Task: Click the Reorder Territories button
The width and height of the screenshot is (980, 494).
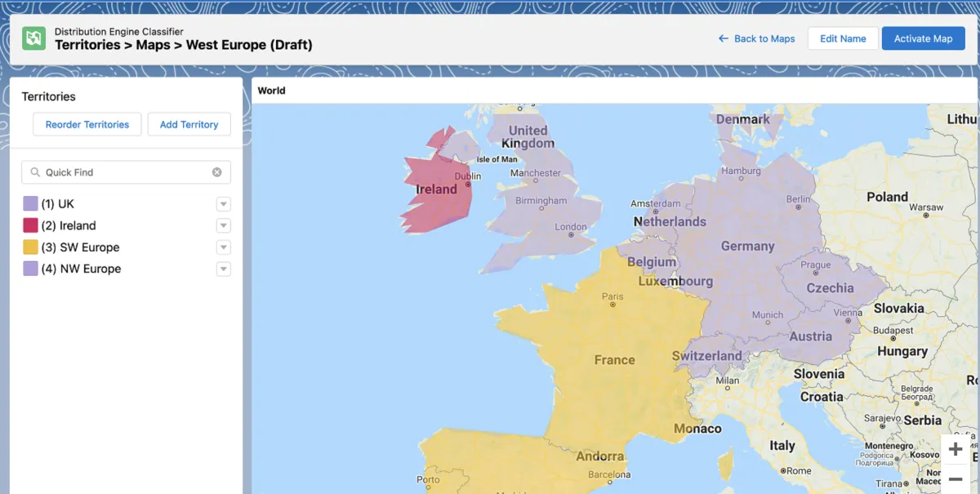Action: pyautogui.click(x=87, y=124)
